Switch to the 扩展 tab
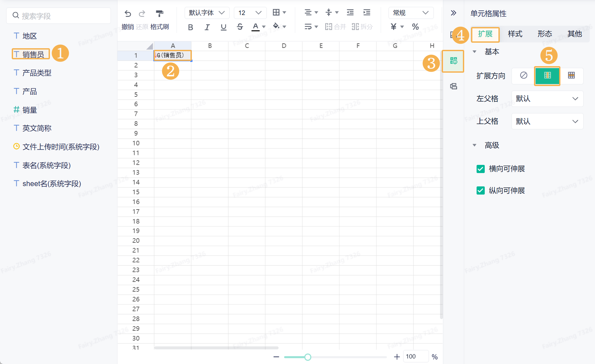Image resolution: width=595 pixels, height=364 pixels. coord(485,34)
